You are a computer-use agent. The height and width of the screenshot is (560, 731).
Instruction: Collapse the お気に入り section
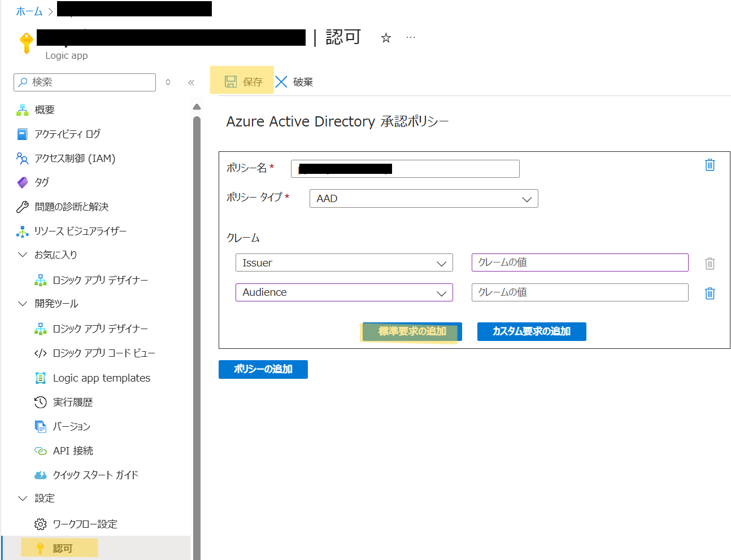pyautogui.click(x=23, y=255)
